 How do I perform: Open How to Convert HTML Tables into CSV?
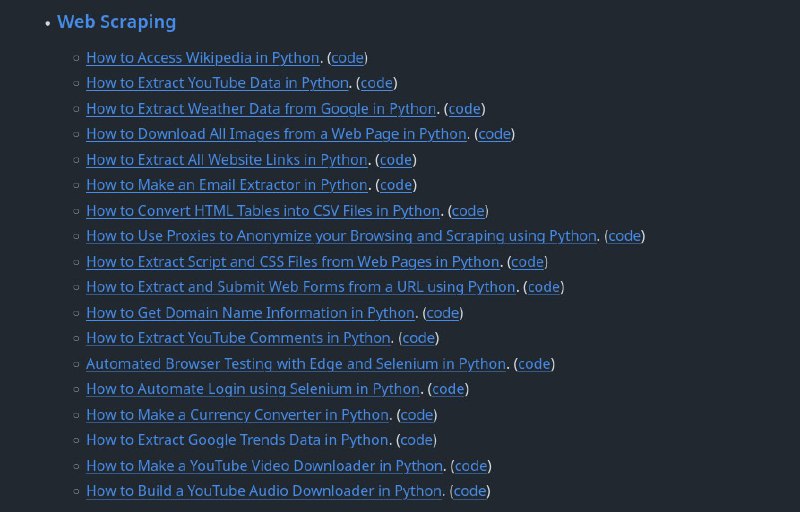coord(263,211)
